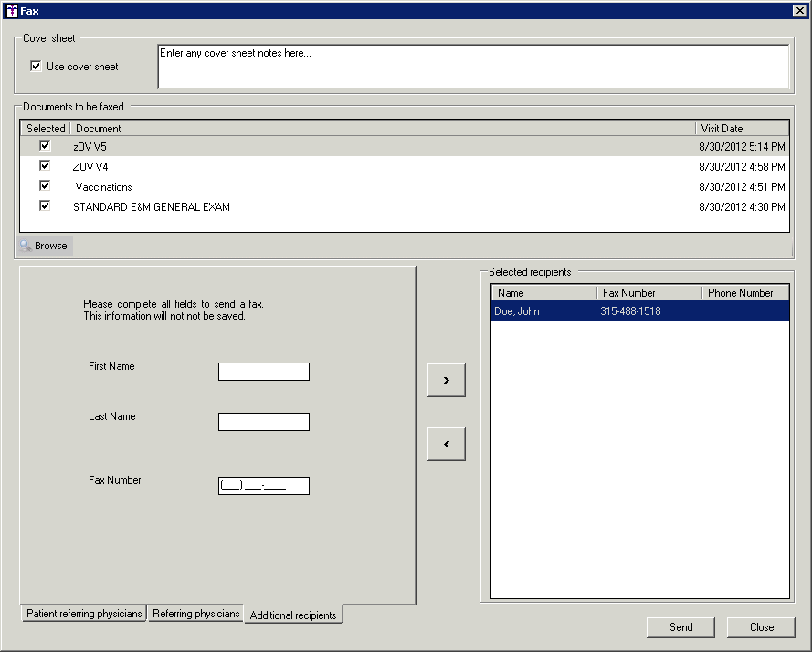
Task: Uncheck STANDARD E&M GENERAL EXAM checkbox
Action: point(44,206)
